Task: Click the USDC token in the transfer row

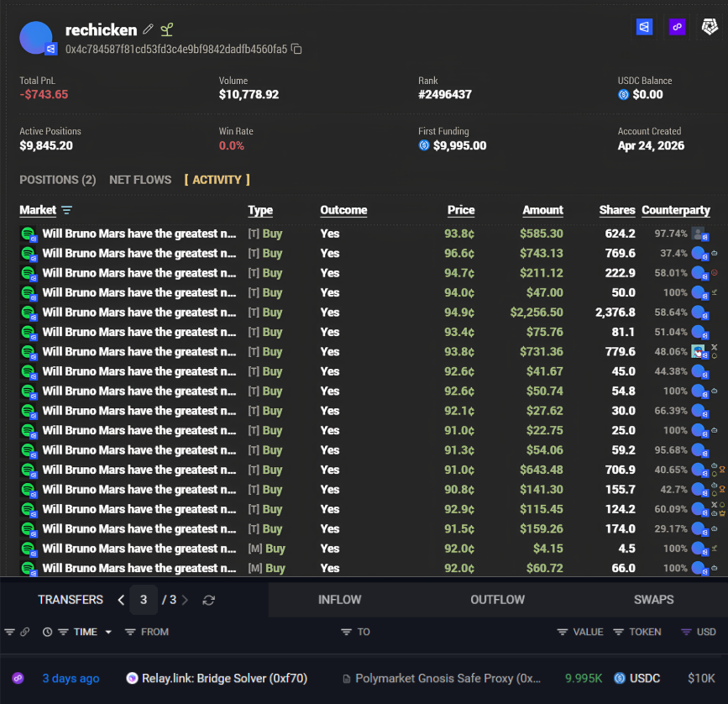Action: 644,679
